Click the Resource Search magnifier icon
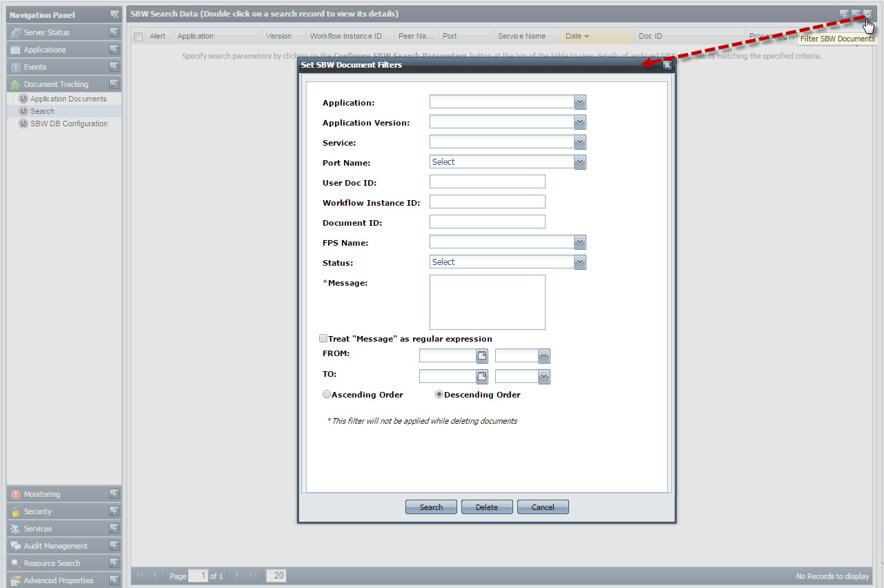The height and width of the screenshot is (588, 884). (16, 563)
